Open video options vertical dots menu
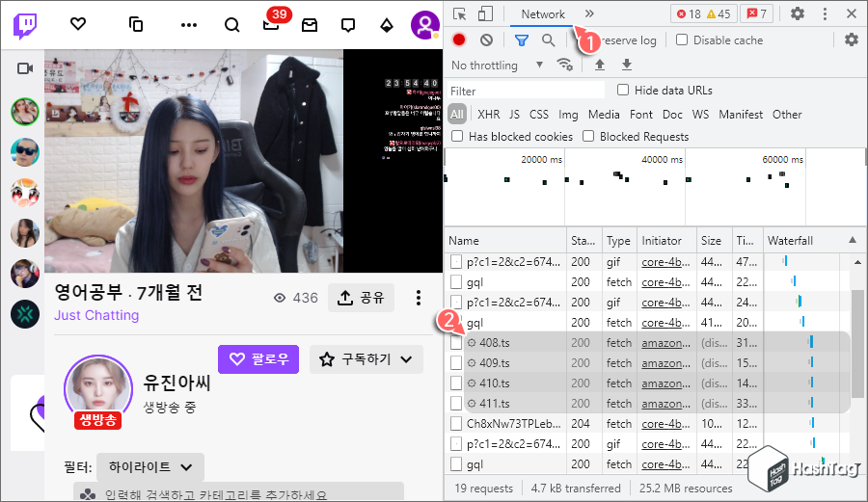Screen dimensions: 868x502 point(419,298)
